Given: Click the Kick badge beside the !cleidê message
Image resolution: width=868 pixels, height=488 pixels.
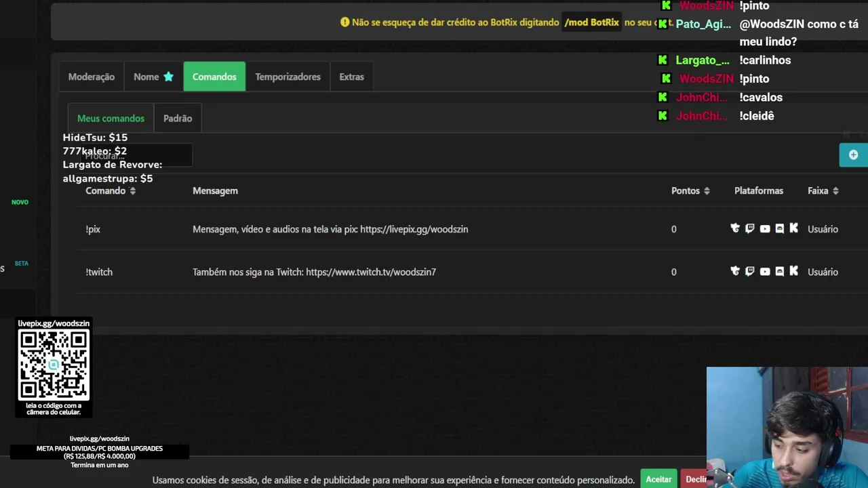Looking at the screenshot, I should tap(663, 116).
